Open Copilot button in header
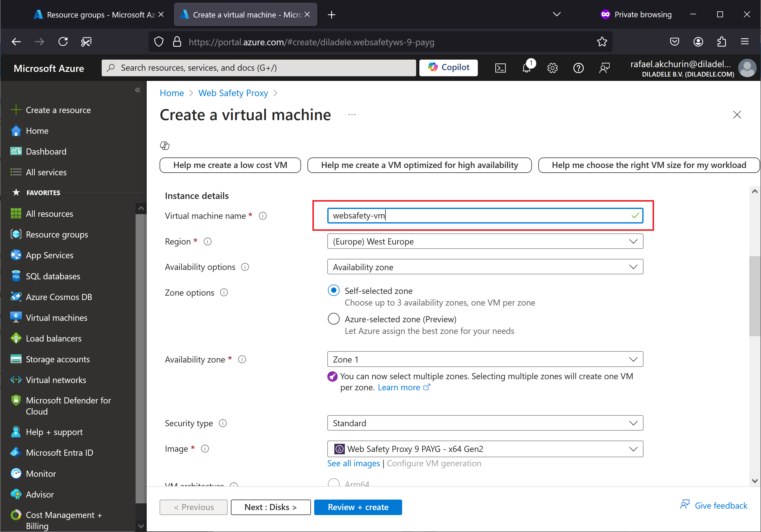 [x=448, y=67]
